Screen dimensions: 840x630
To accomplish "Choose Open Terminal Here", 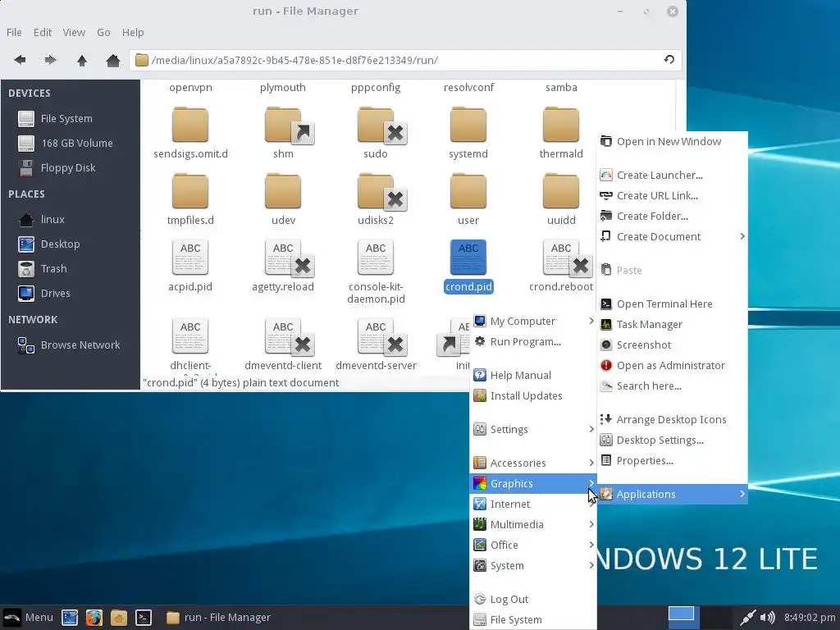I will [x=673, y=304].
